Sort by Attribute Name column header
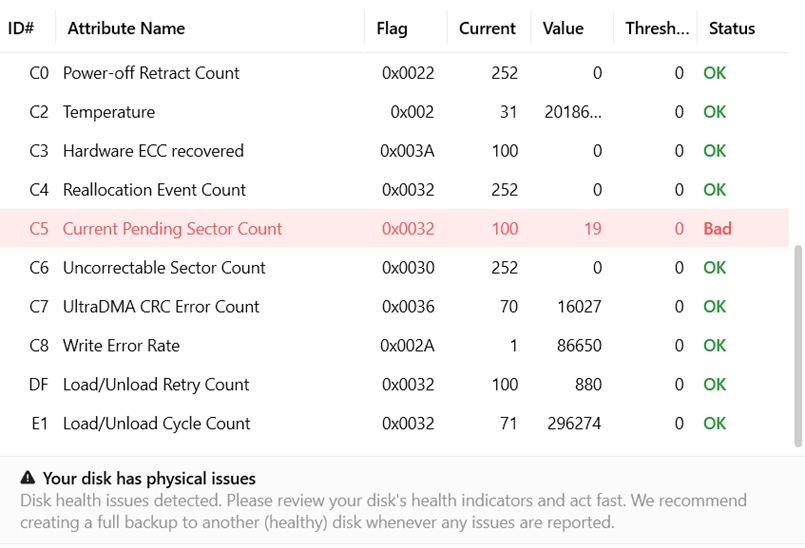805x548 pixels. pos(126,28)
